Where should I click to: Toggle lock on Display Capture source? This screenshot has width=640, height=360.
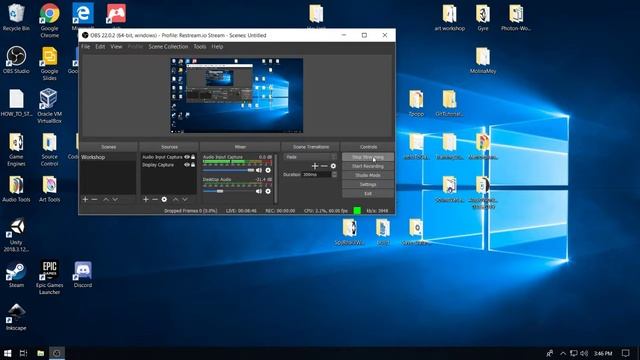pos(193,164)
